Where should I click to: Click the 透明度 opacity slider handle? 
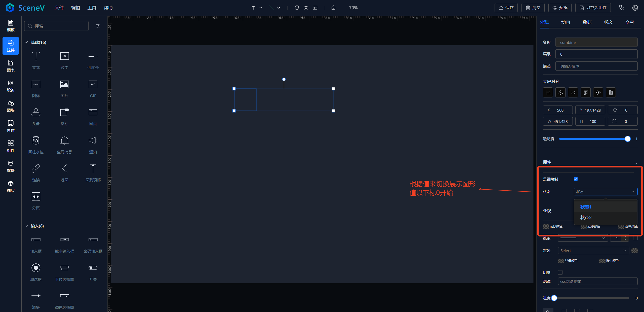pos(628,139)
